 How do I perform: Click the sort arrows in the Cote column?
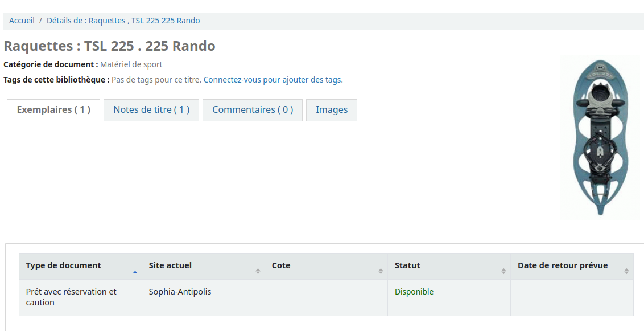point(381,271)
